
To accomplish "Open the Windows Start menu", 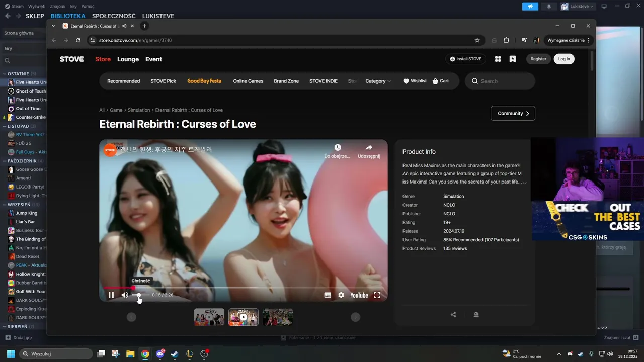I will coord(11,354).
